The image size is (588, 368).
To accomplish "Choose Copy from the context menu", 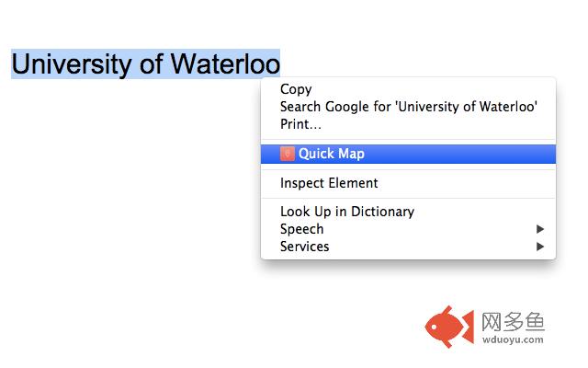I will pos(296,89).
